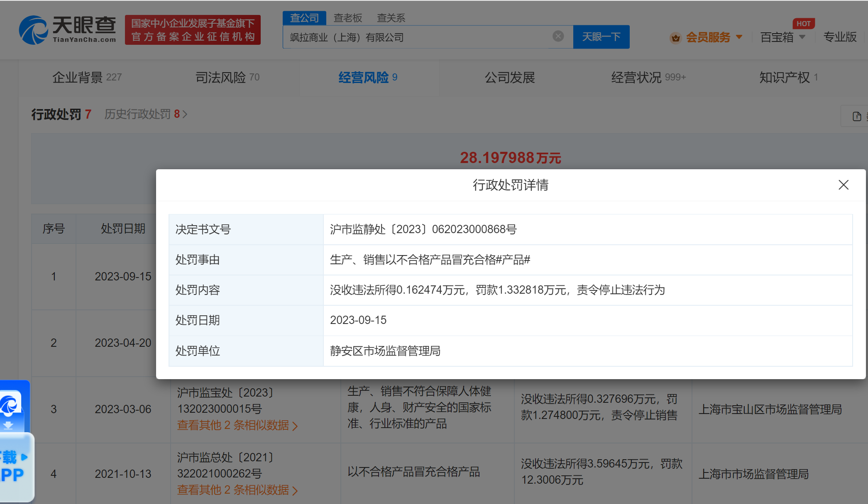The height and width of the screenshot is (504, 868).
Task: Close the 行政处罚详情 dialog
Action: [844, 185]
